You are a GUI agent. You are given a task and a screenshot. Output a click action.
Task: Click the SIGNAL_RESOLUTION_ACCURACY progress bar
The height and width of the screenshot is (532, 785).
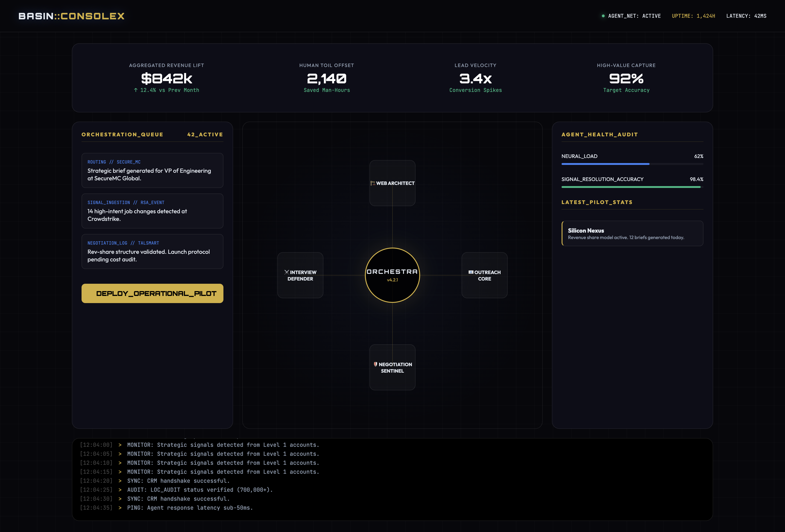[x=632, y=187]
